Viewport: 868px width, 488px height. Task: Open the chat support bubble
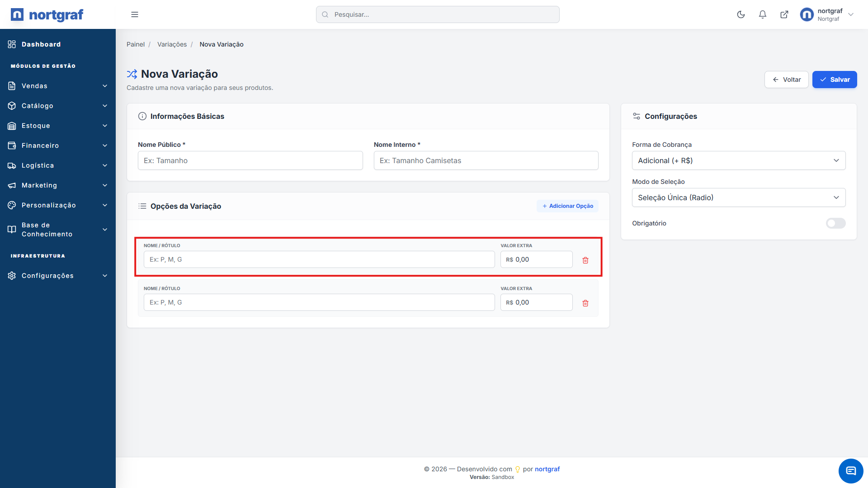point(851,471)
